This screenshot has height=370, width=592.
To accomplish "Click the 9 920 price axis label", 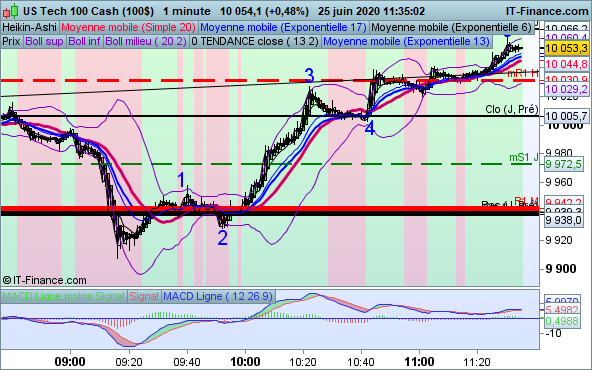I will click(559, 240).
